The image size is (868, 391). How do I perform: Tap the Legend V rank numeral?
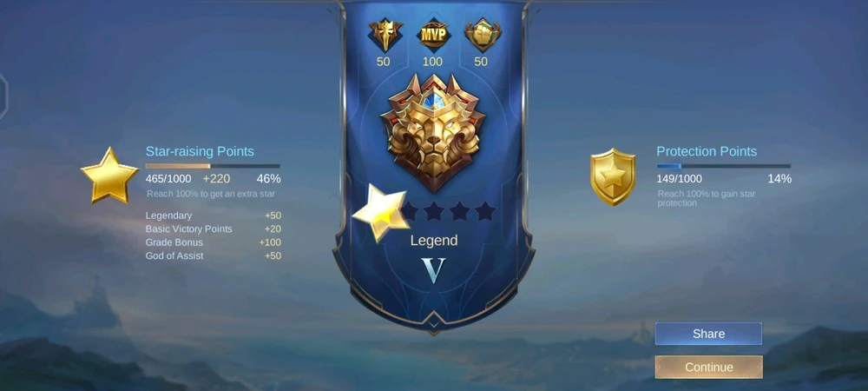(433, 271)
